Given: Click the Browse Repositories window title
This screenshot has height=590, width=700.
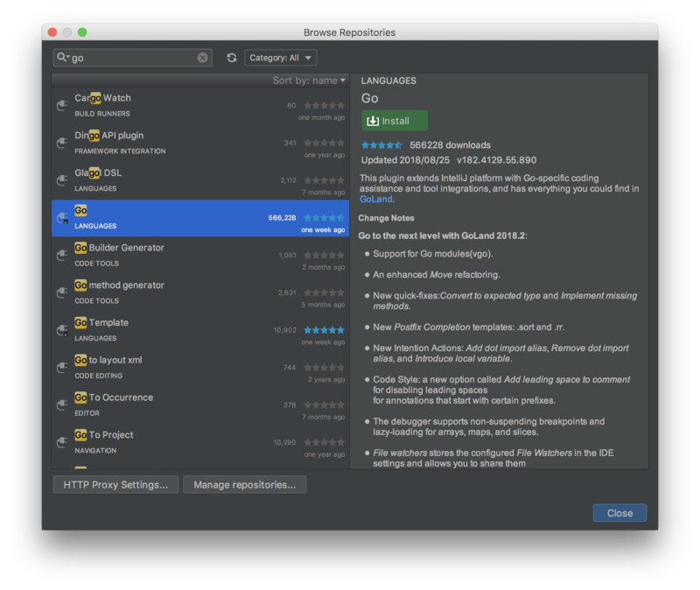Looking at the screenshot, I should point(349,32).
